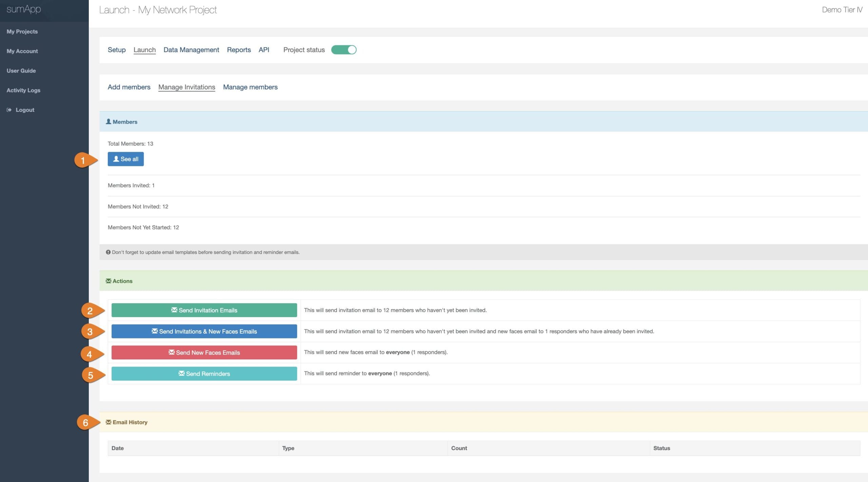The height and width of the screenshot is (482, 868).
Task: Open the Data Management tab
Action: pyautogui.click(x=191, y=50)
